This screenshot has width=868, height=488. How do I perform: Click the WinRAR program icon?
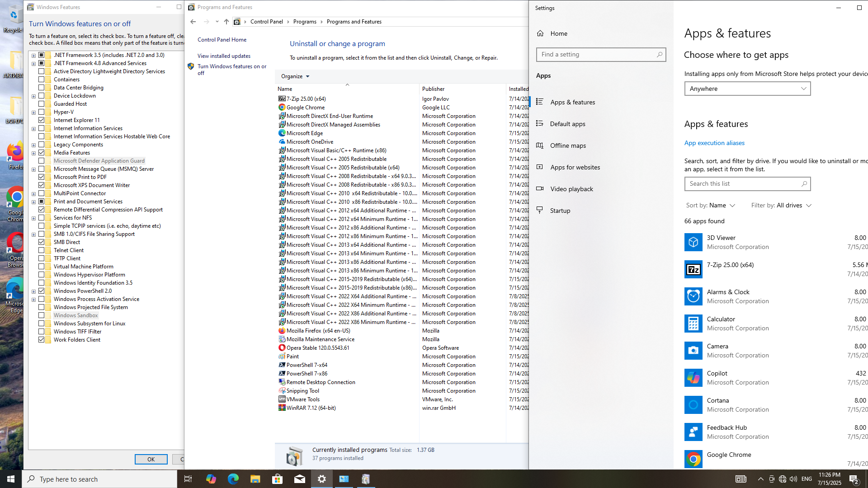click(282, 408)
